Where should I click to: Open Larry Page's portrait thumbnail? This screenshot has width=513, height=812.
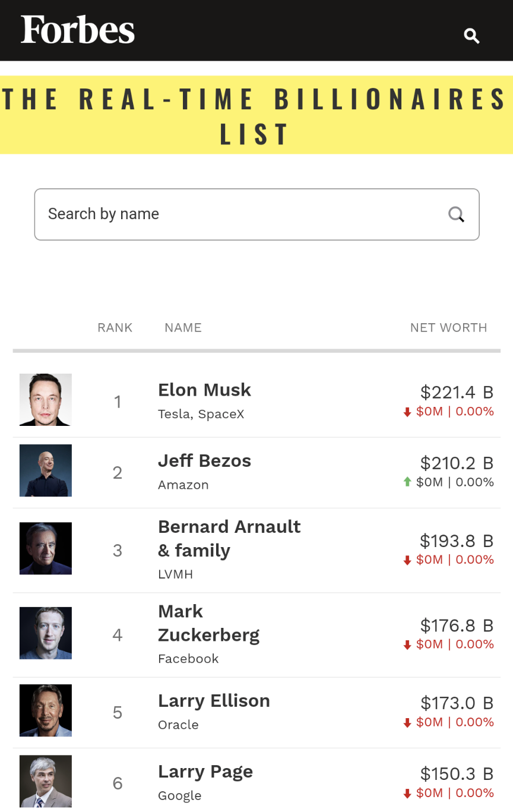tap(46, 781)
